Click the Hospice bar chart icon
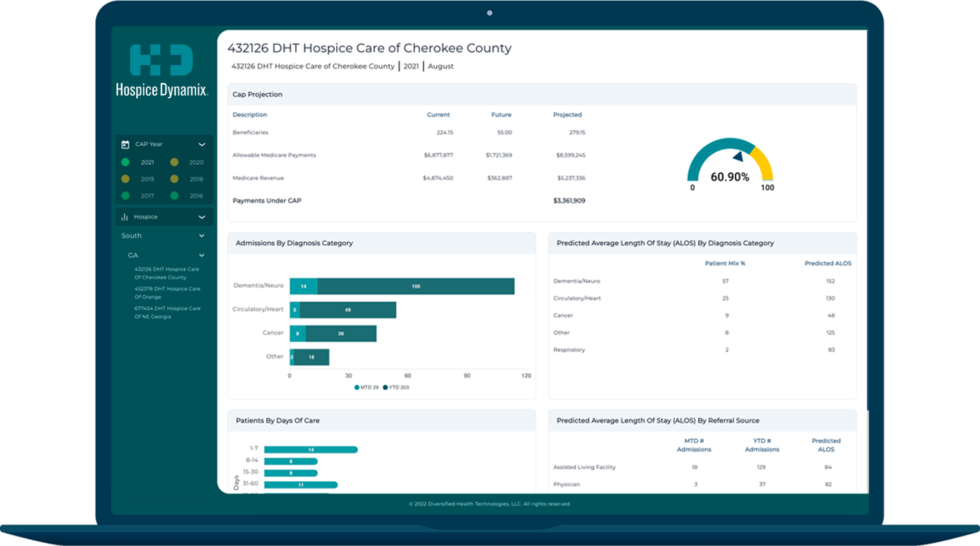Screen dimensions: 980x546 pos(125,217)
